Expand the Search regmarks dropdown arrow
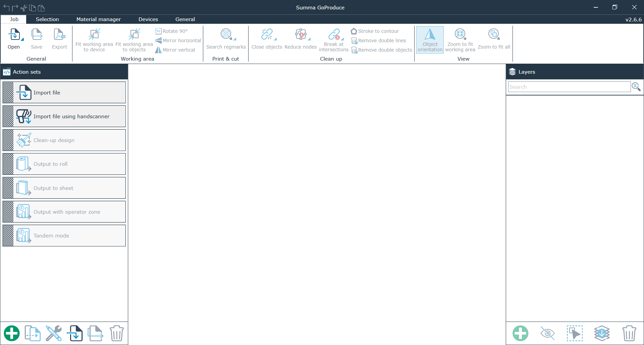 click(235, 39)
